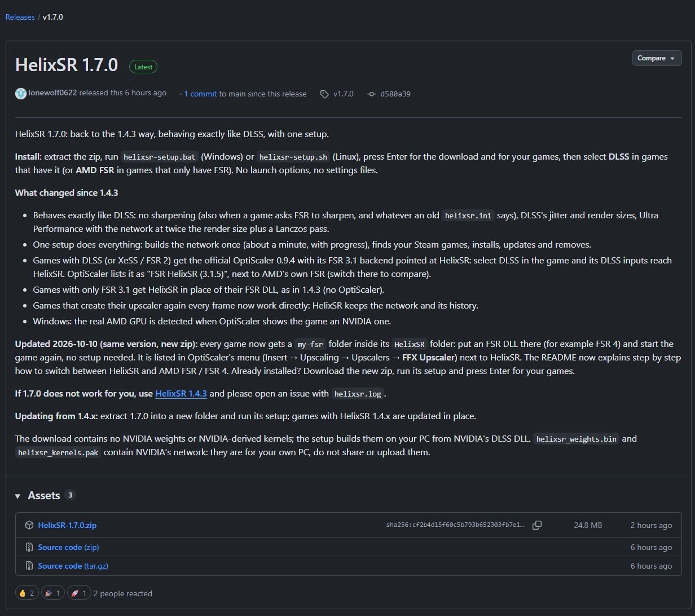Viewport: 695px width, 616px height.
Task: Click the helixsr.log code label
Action: [x=358, y=394]
